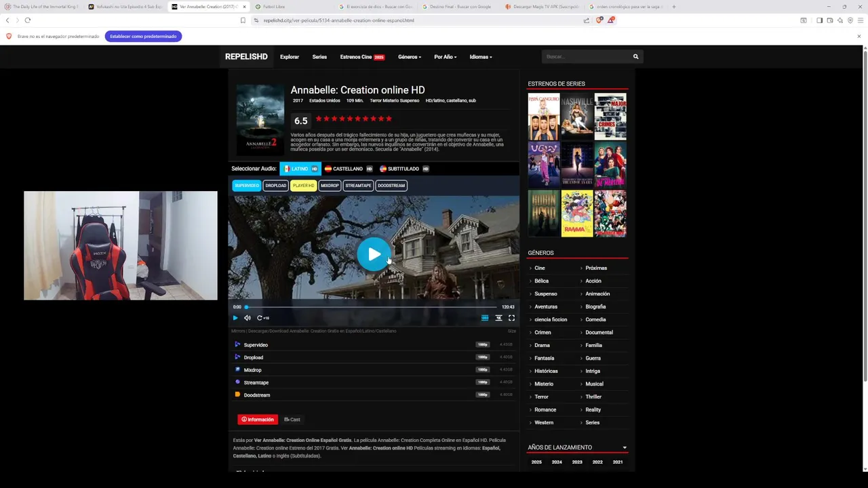
Task: Dismiss the default browser notification bar
Action: pyautogui.click(x=859, y=36)
